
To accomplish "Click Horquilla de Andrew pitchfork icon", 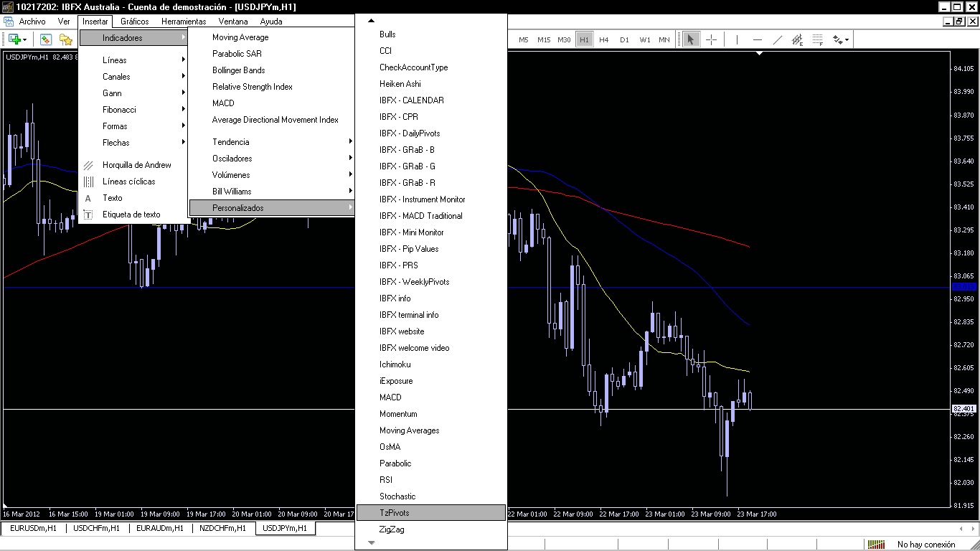I will pyautogui.click(x=88, y=165).
